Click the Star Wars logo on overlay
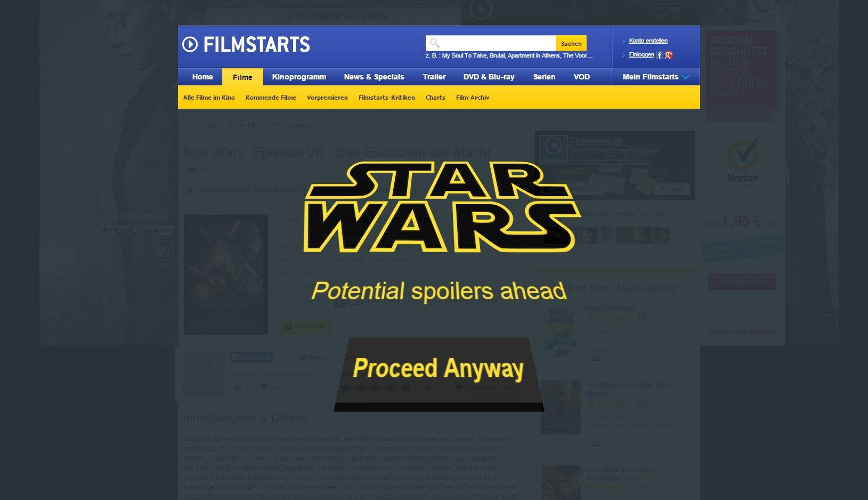Viewport: 868px width, 500px height. (x=441, y=207)
